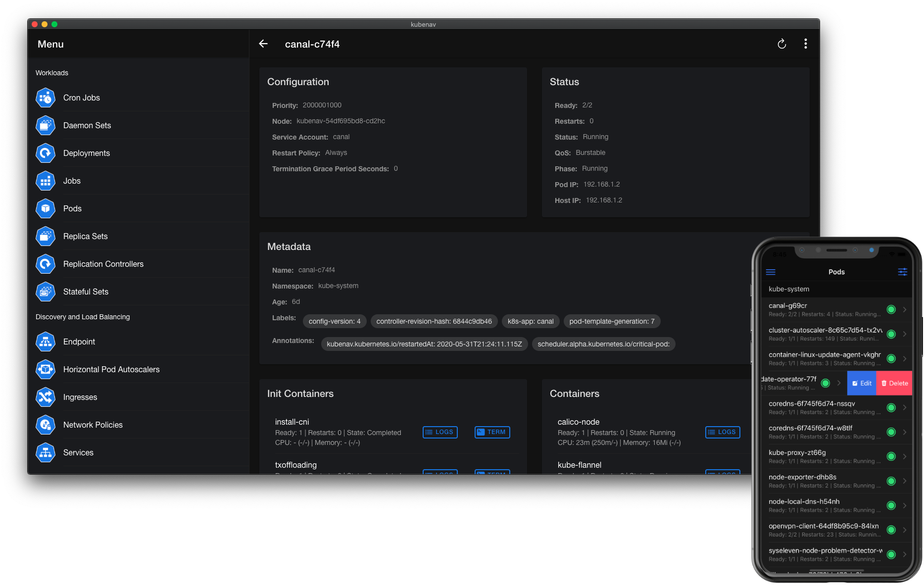The width and height of the screenshot is (924, 586).
Task: Go back from the pod detail view
Action: click(x=263, y=44)
